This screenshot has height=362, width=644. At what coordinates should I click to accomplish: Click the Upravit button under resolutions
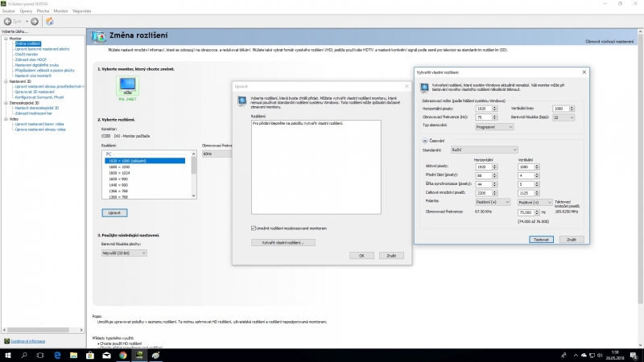pos(114,212)
